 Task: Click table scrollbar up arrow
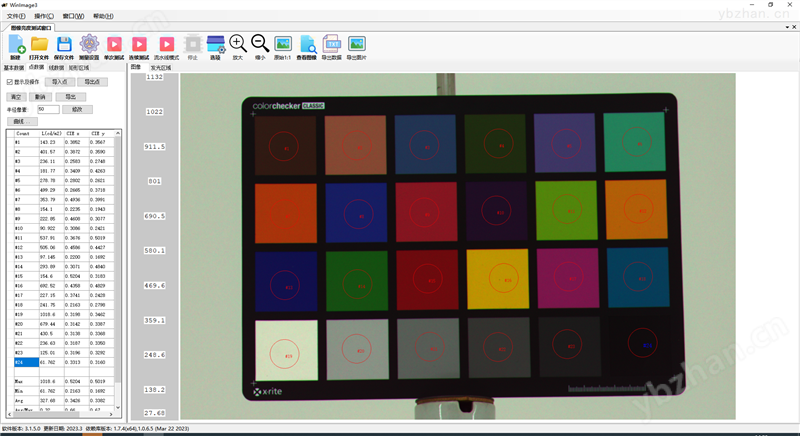click(x=118, y=133)
